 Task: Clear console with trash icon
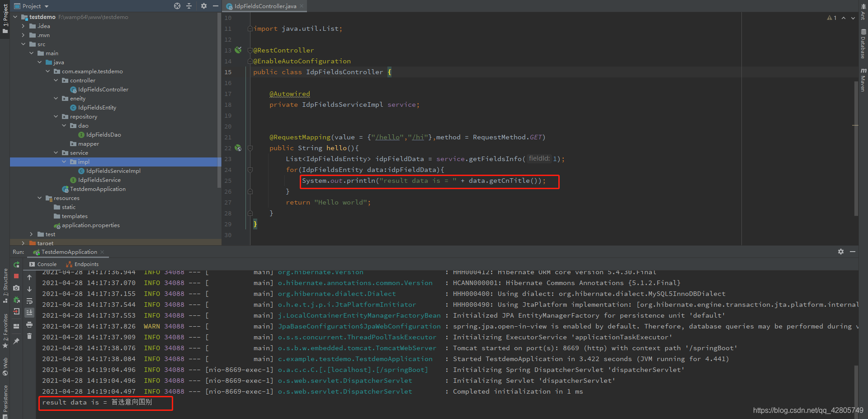29,336
